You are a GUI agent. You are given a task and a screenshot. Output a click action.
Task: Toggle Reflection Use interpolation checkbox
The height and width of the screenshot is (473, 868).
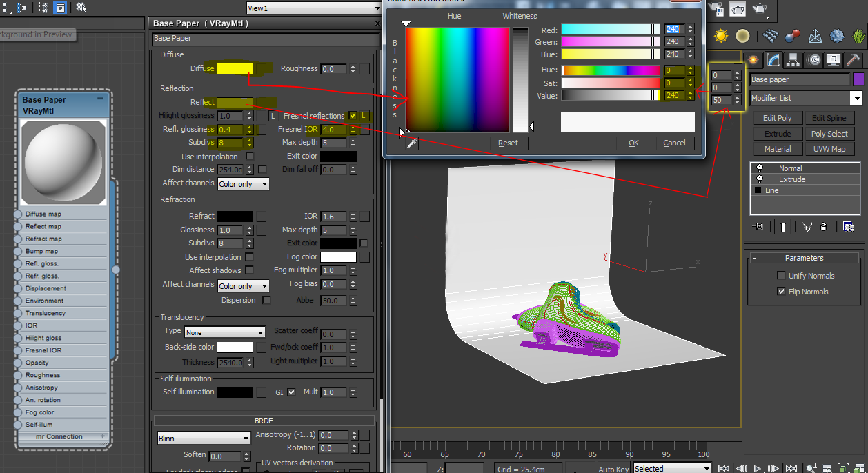tap(250, 157)
